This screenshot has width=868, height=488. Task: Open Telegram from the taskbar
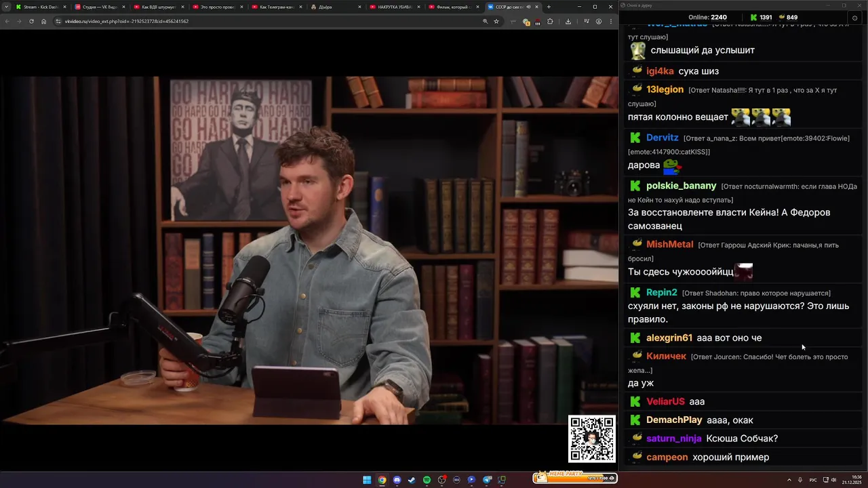click(487, 480)
